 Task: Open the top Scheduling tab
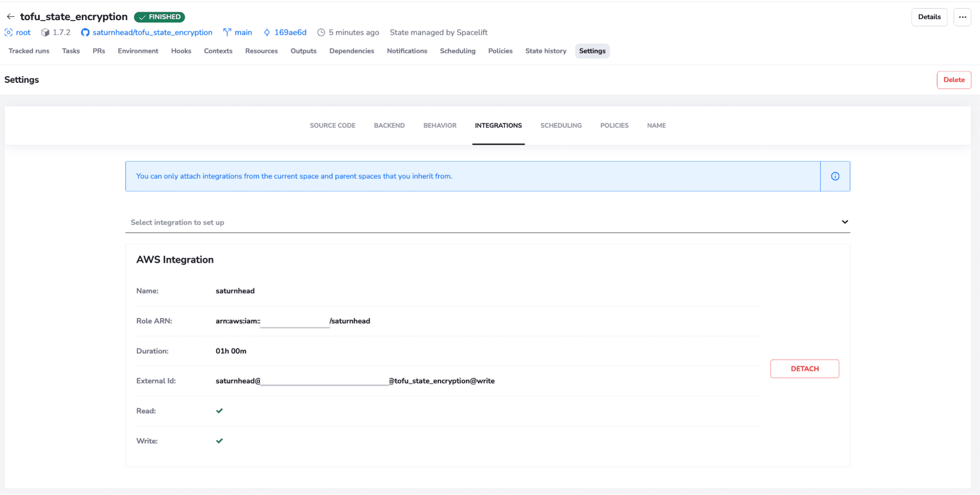(457, 51)
